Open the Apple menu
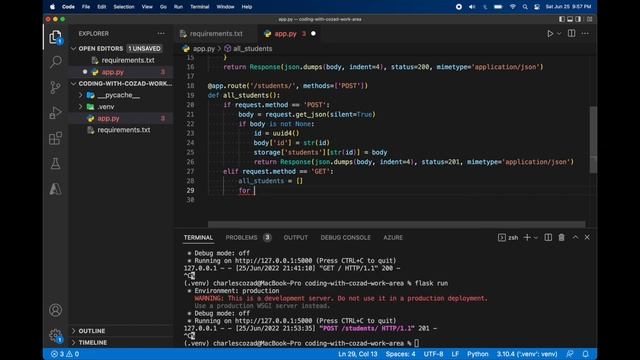 [52, 7]
